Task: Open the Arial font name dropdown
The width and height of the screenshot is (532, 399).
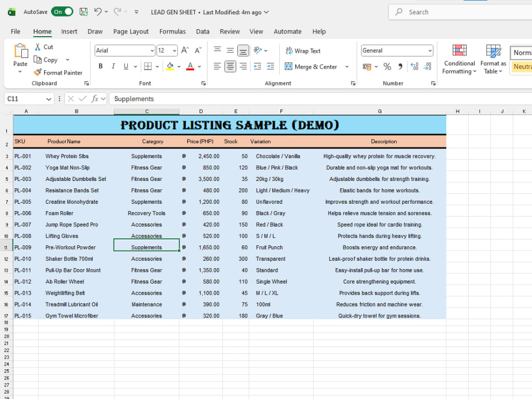Action: pos(152,51)
